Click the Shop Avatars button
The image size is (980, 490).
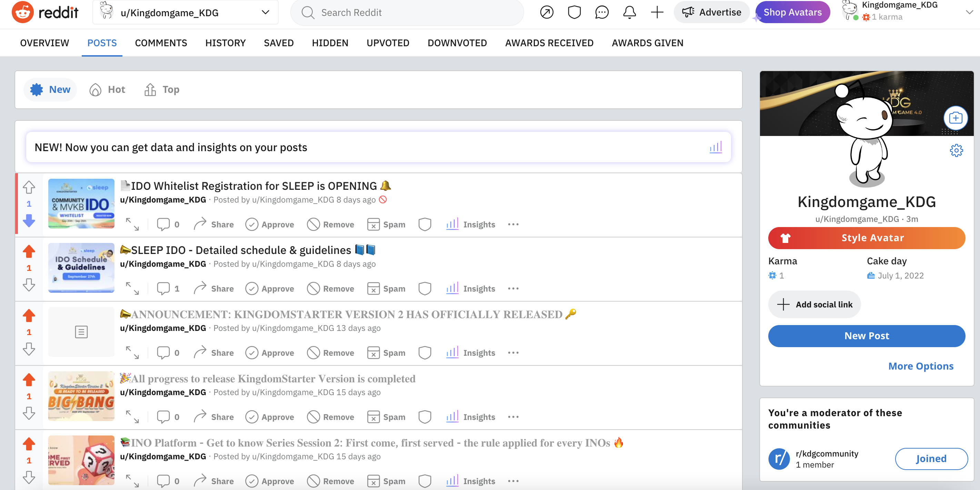coord(792,12)
